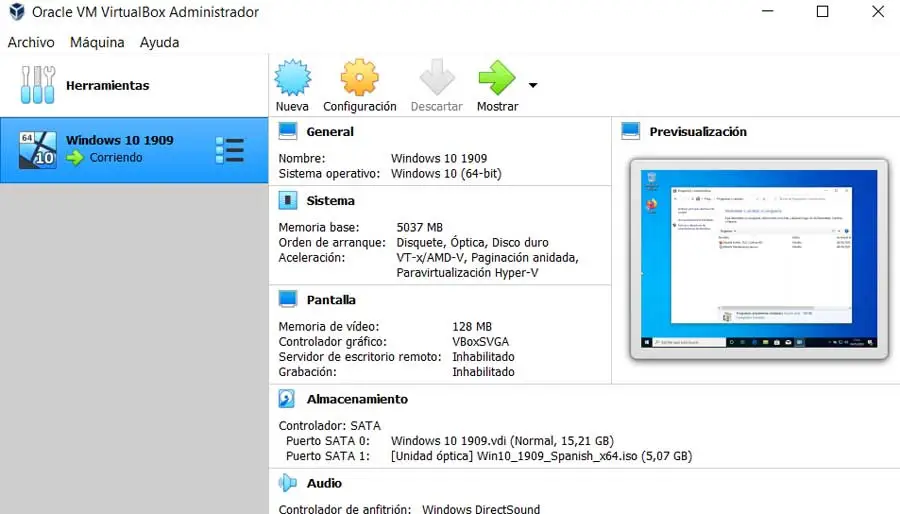Click the Nueva button label

[x=292, y=106]
